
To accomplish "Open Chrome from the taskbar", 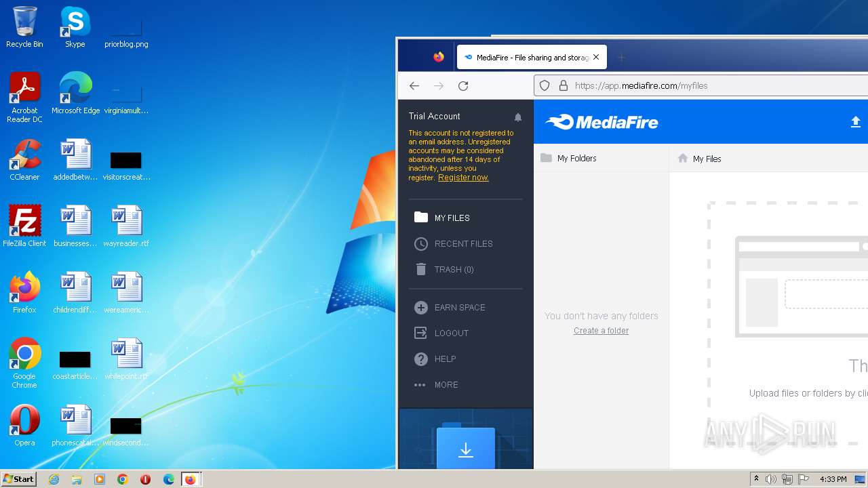I will (x=123, y=479).
